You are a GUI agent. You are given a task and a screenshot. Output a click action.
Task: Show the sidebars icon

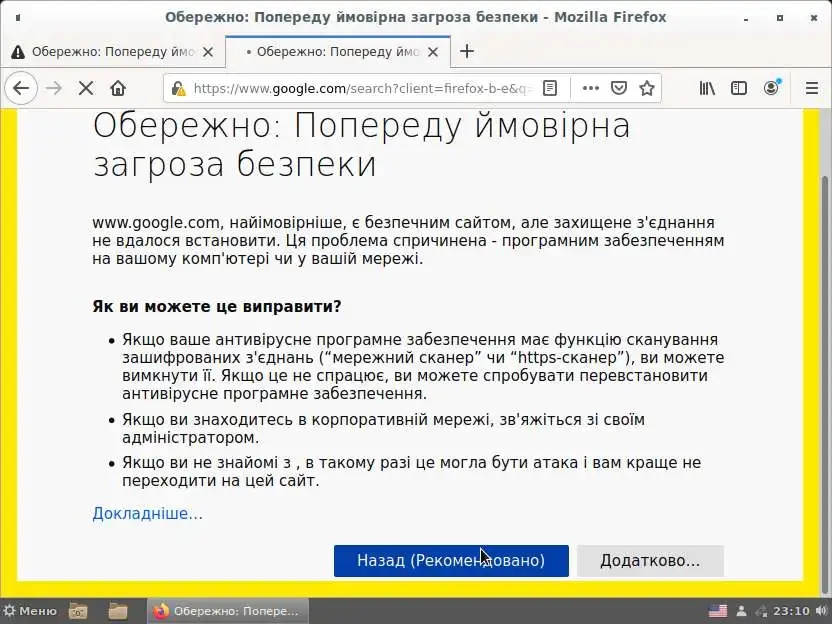[739, 88]
